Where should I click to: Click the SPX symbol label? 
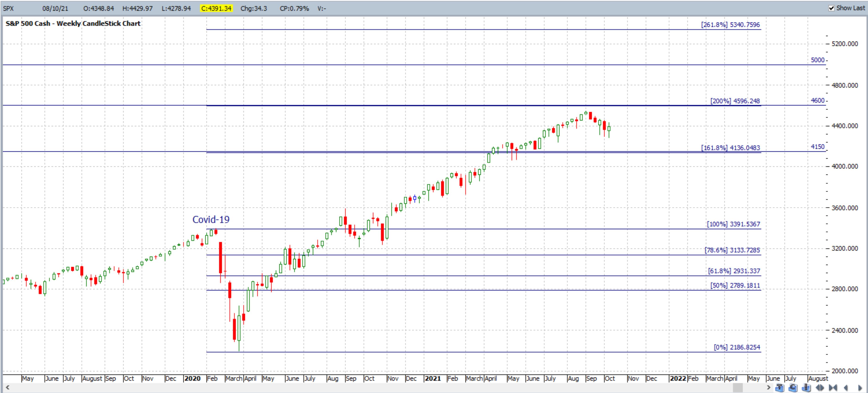(x=8, y=8)
